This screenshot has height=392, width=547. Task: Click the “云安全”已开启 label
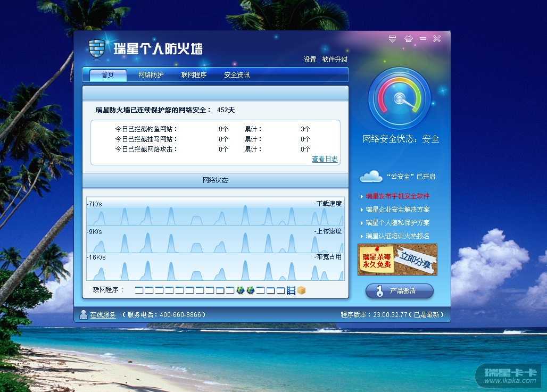(x=411, y=177)
